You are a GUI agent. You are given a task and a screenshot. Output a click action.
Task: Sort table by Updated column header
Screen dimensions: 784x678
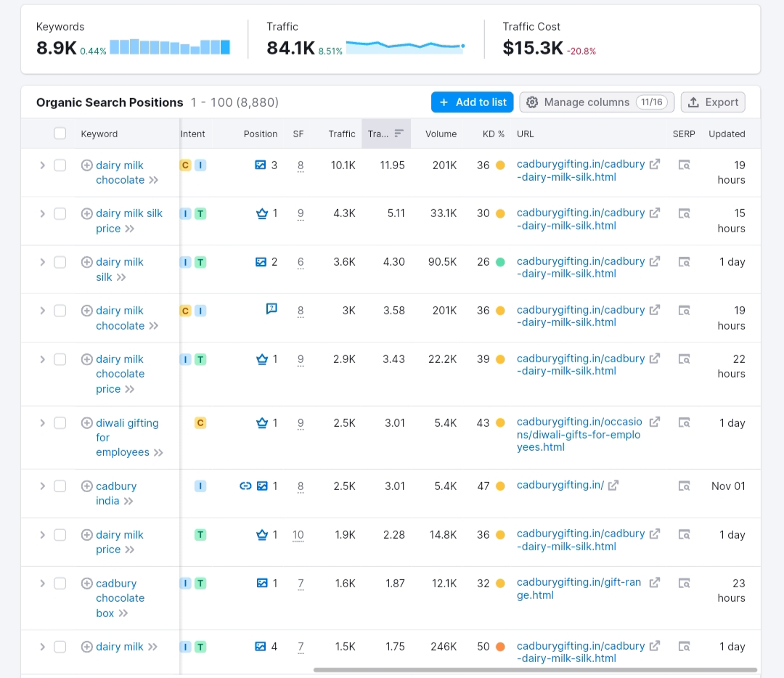point(727,134)
